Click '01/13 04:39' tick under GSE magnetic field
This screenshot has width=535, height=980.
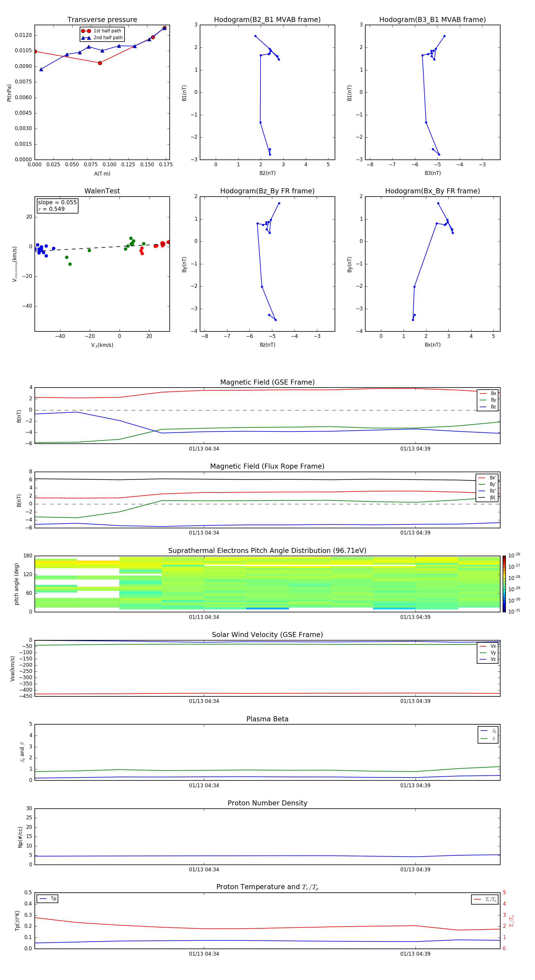tap(416, 449)
